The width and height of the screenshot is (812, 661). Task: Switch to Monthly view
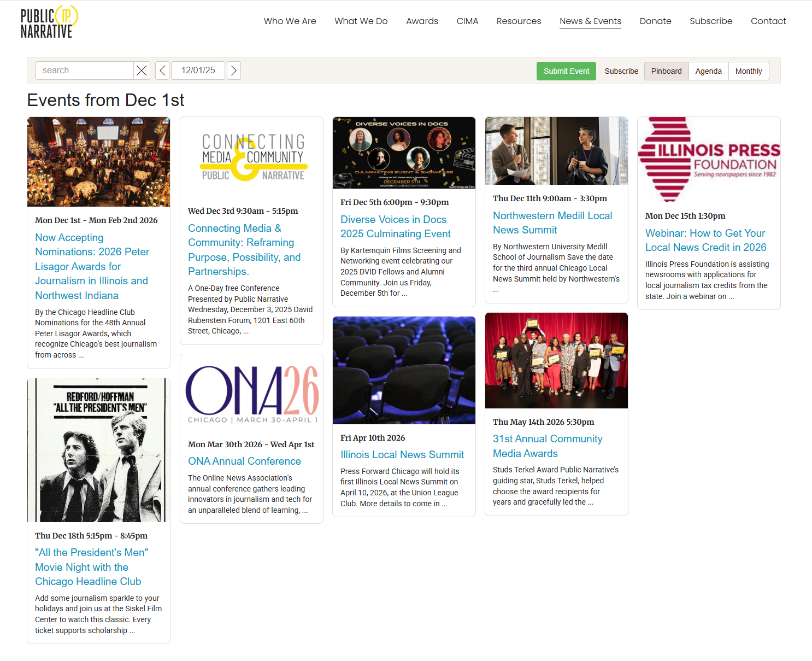[x=749, y=71]
